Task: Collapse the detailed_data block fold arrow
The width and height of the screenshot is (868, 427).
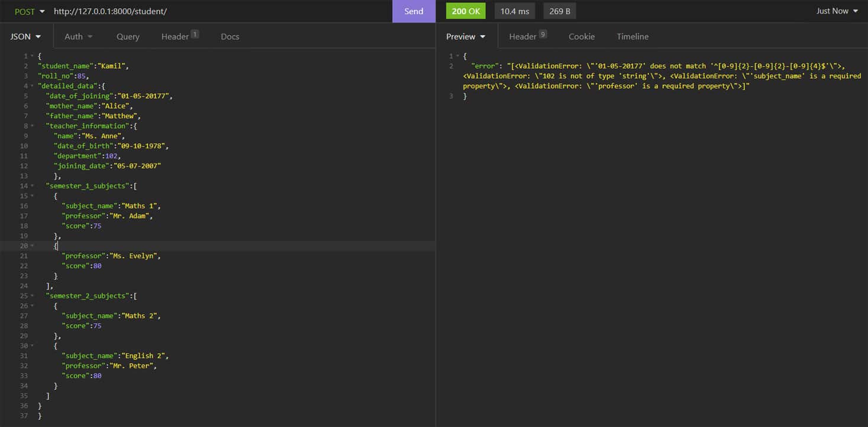Action: point(32,86)
